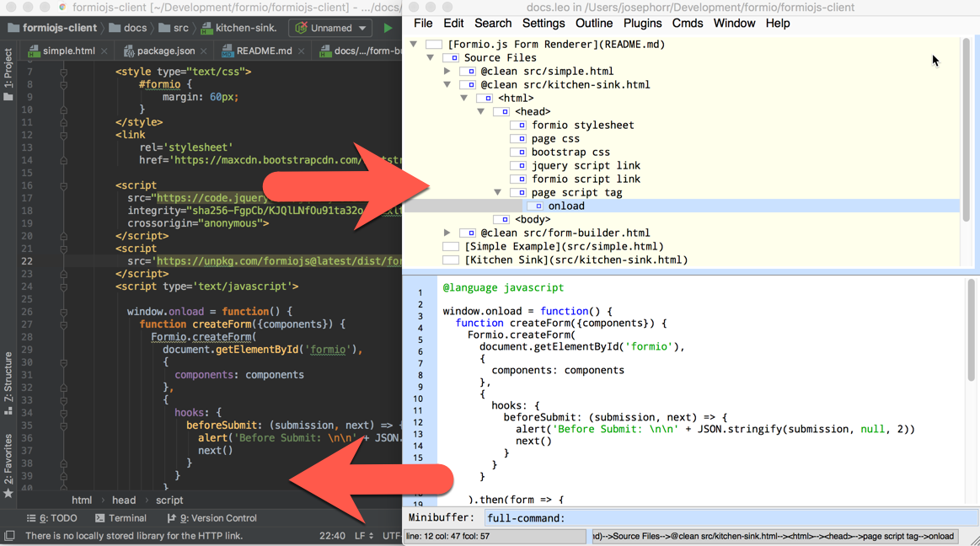Select the '[Kitchen Sink](src/kitchen-sink.html)' node
The image size is (980, 546).
(x=576, y=260)
